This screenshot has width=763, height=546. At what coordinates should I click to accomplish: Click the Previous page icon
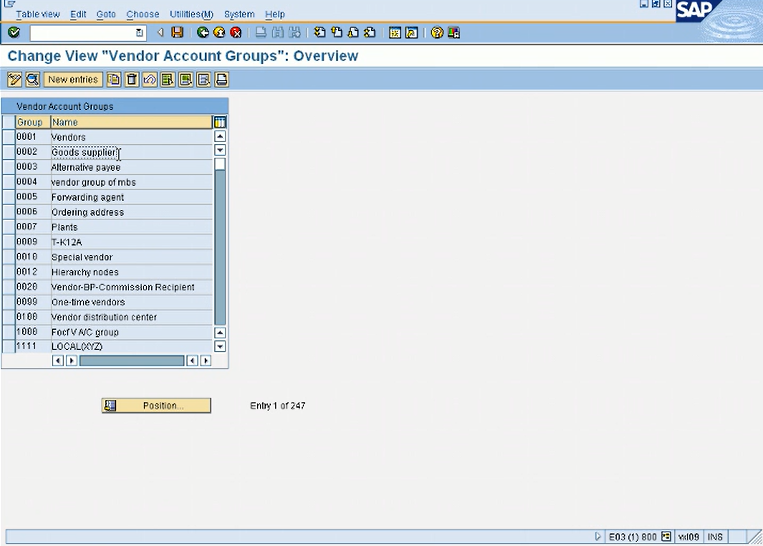click(337, 33)
